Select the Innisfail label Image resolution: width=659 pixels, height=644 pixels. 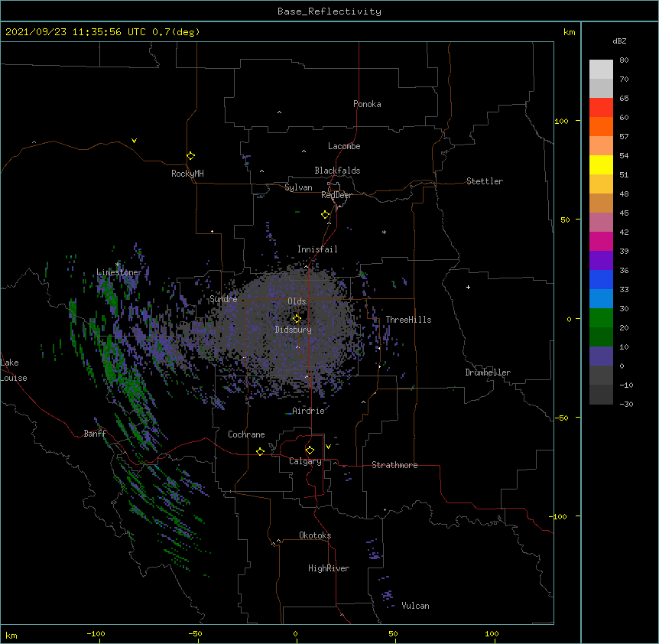pyautogui.click(x=317, y=249)
